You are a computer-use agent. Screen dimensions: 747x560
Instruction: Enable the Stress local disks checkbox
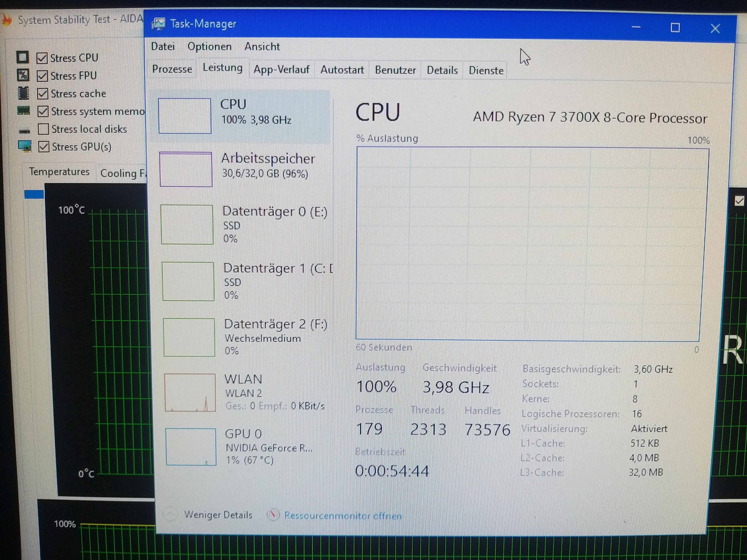pos(43,129)
